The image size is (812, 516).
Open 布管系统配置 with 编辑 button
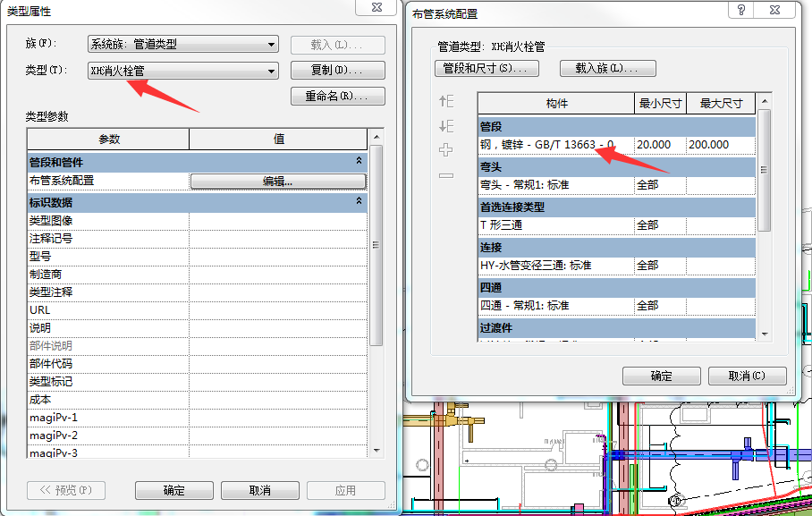pos(278,182)
